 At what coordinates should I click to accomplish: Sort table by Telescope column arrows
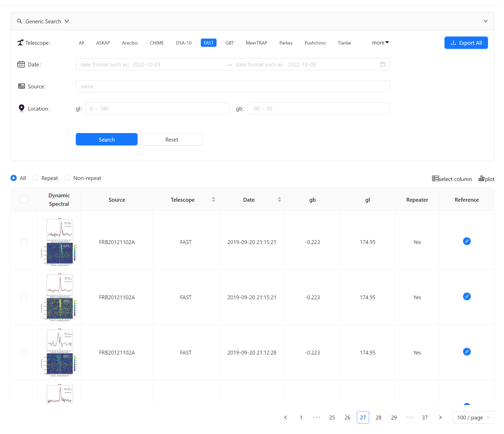(x=213, y=199)
